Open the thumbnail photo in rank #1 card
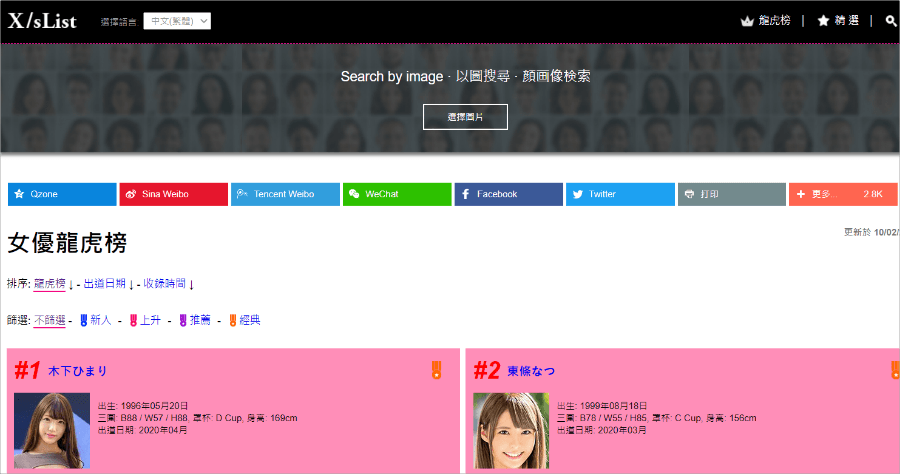Viewport: 900px width, 474px height. point(51,430)
